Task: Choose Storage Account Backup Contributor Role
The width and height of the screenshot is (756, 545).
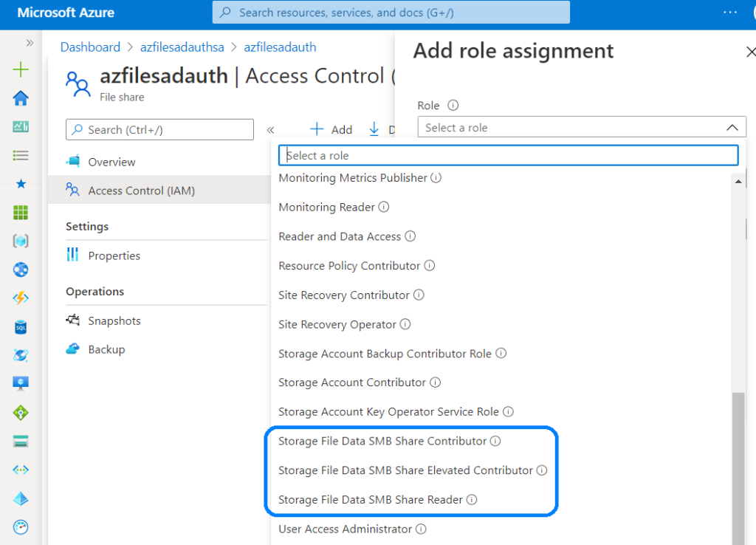Action: (385, 354)
